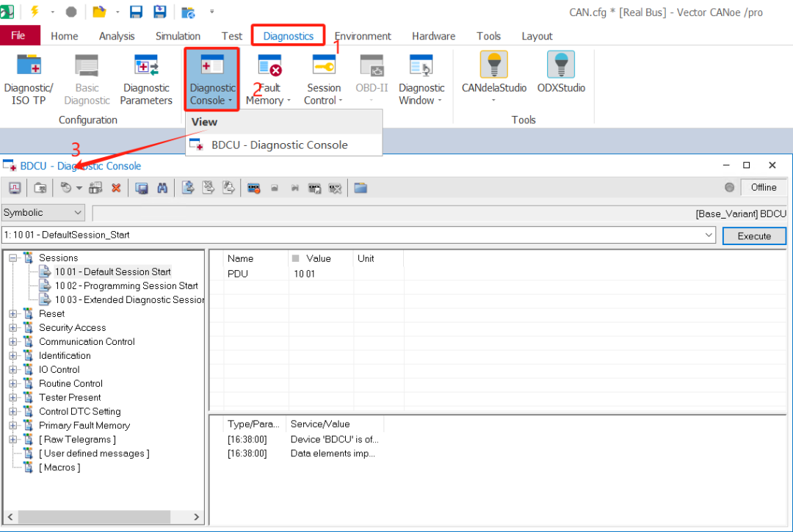Expand the Security Access tree node
The width and height of the screenshot is (793, 532).
[x=13, y=328]
